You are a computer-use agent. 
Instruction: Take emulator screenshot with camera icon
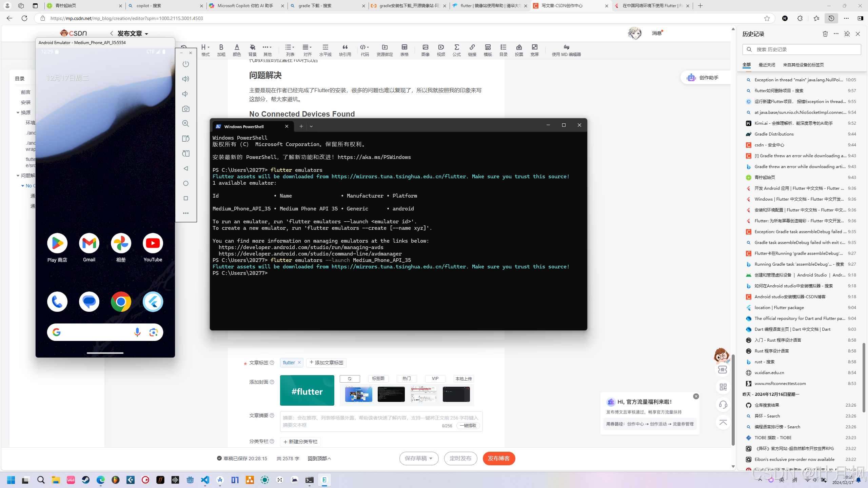pyautogui.click(x=185, y=109)
